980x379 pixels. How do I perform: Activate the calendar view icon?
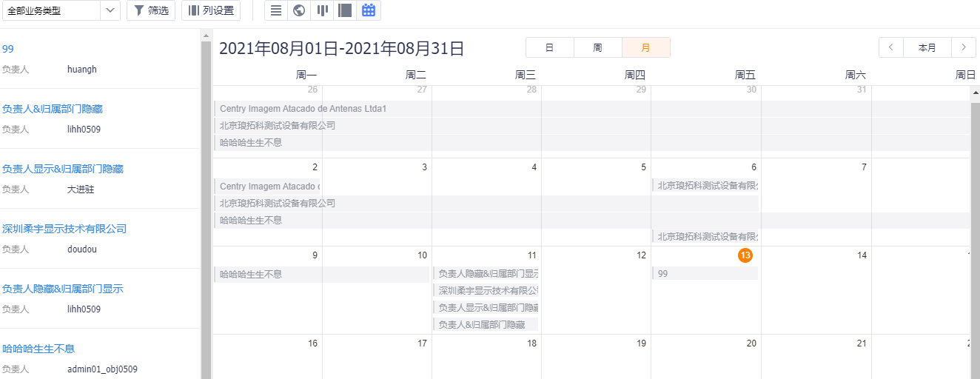368,10
